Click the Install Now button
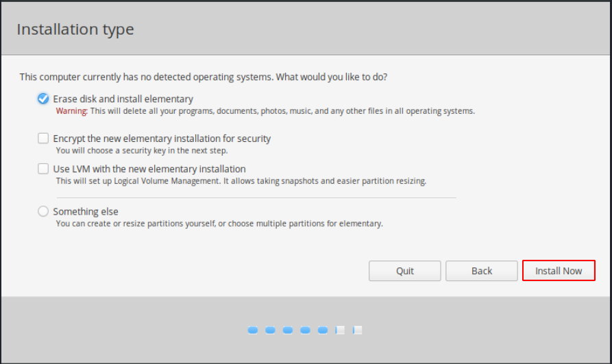This screenshot has width=612, height=364. tap(559, 271)
